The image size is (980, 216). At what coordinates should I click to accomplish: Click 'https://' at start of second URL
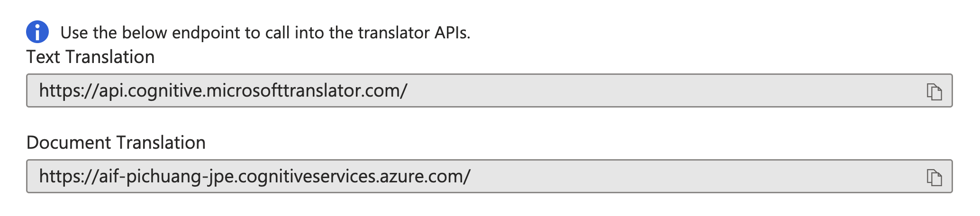click(69, 176)
